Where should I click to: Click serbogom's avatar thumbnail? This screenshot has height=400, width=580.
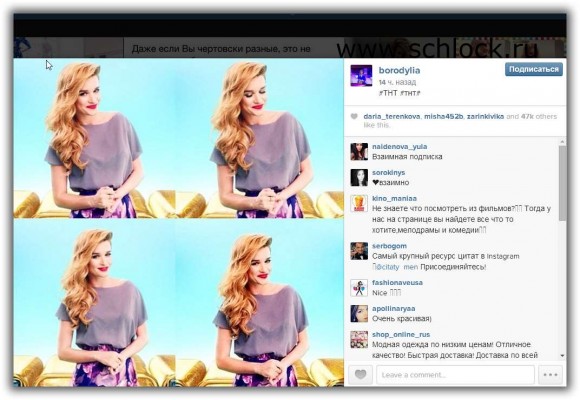point(359,251)
